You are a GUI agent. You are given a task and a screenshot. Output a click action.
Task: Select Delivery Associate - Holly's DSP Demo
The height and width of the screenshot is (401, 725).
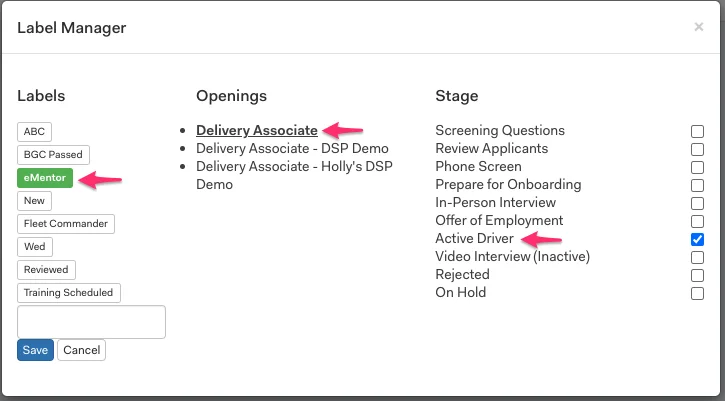pyautogui.click(x=294, y=175)
